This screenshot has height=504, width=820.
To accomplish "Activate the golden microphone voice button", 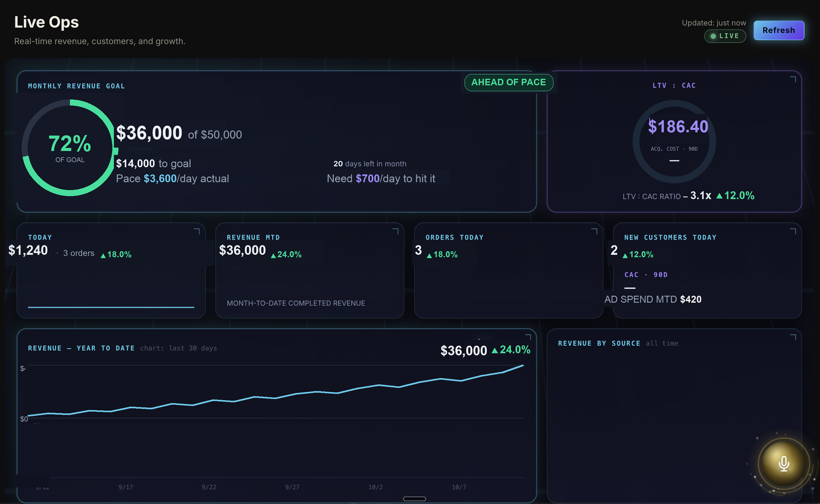I will [784, 463].
